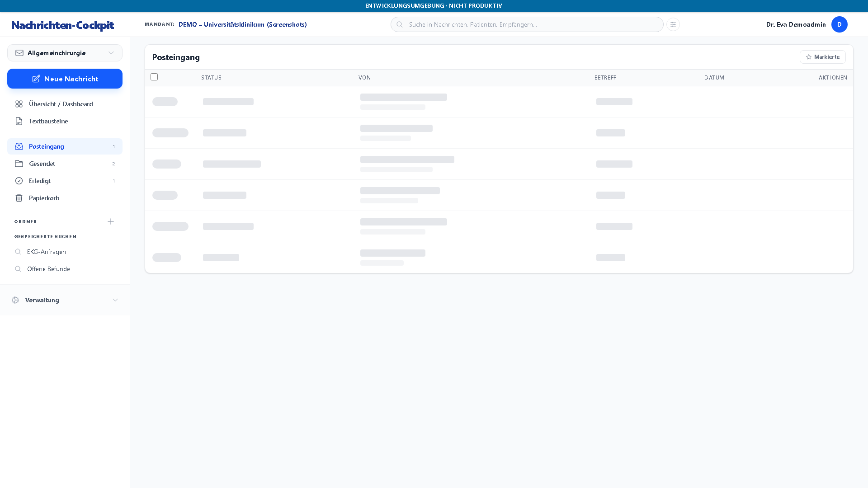868x488 pixels.
Task: Open Textbausteine page
Action: (65, 121)
